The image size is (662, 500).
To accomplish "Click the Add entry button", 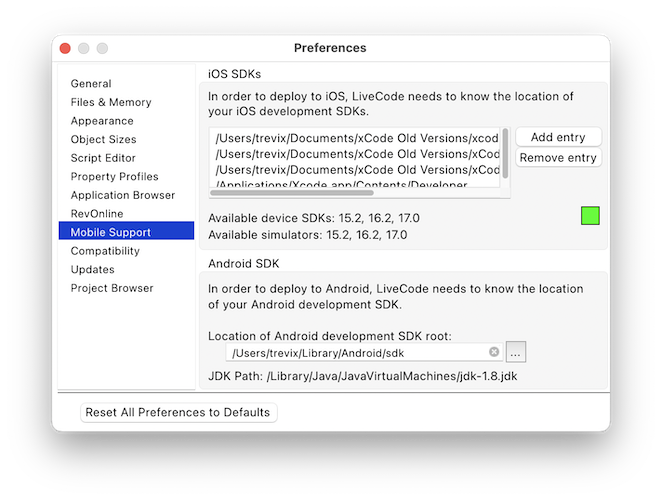I will pyautogui.click(x=558, y=137).
